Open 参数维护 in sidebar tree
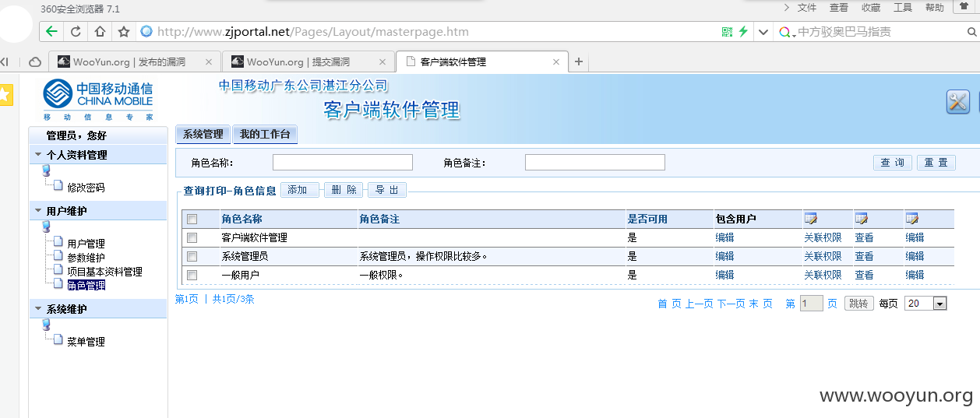 [86, 258]
